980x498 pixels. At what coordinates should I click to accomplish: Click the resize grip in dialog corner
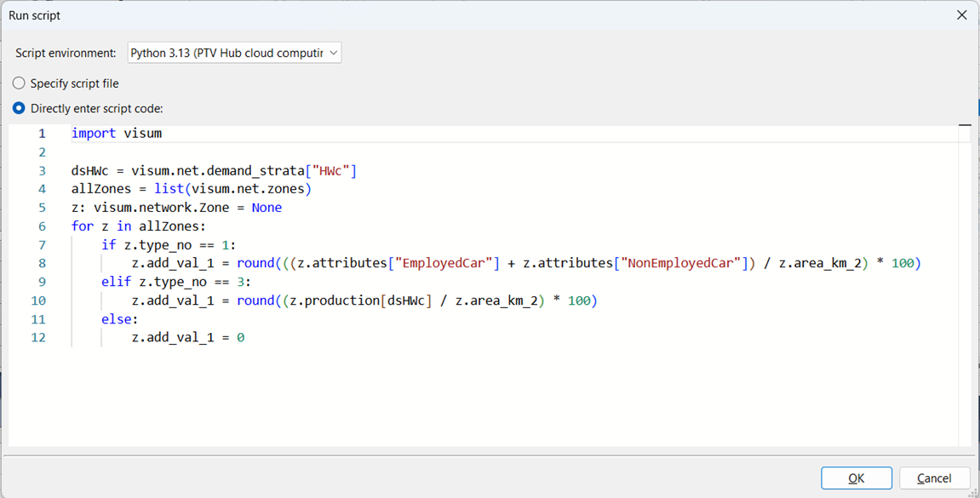[x=972, y=491]
